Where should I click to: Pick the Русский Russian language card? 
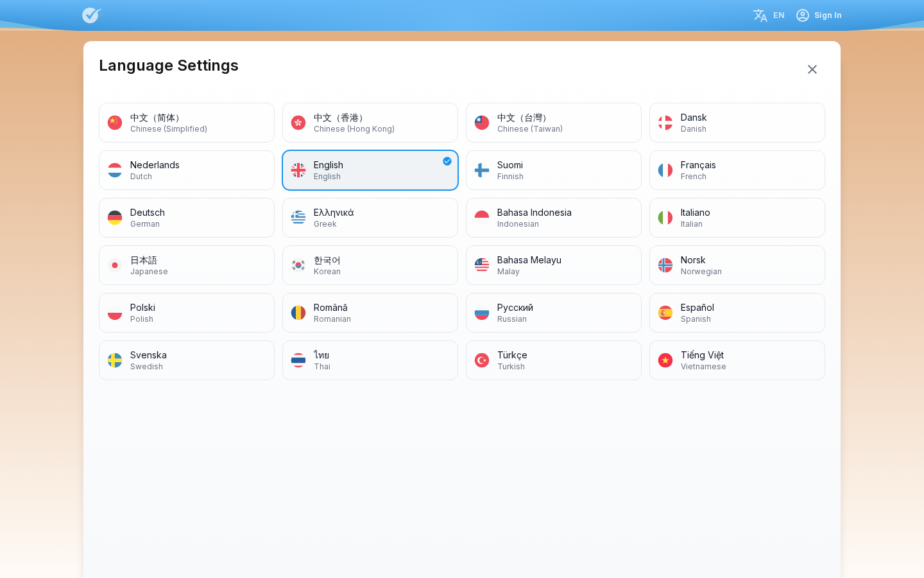tap(554, 313)
